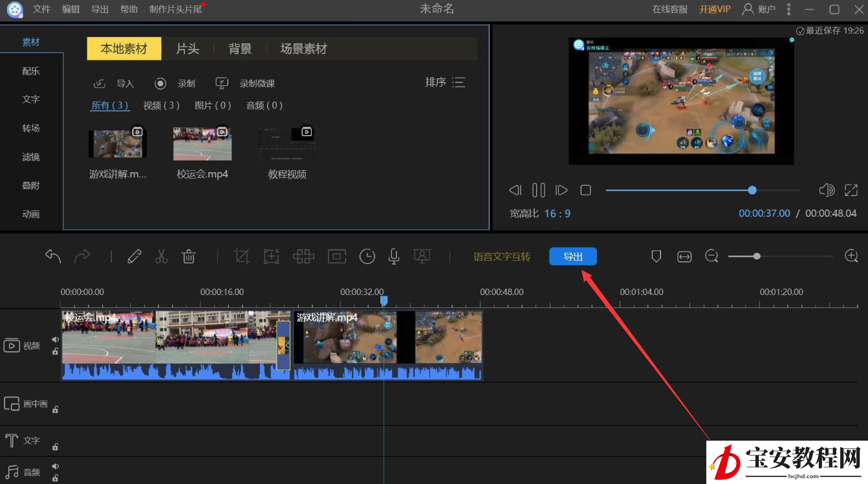Delete the selected clip with the trash icon
This screenshot has height=484, width=868.
pyautogui.click(x=189, y=256)
